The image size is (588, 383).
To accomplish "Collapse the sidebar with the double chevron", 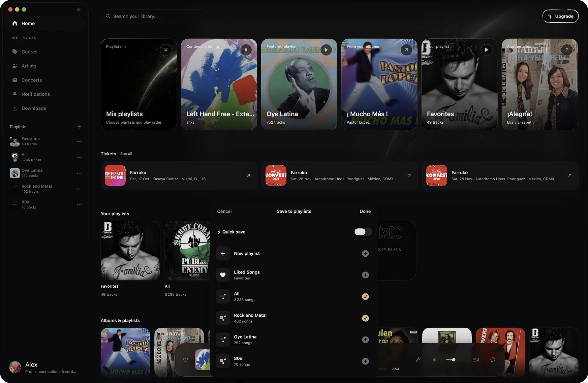I will [x=79, y=9].
